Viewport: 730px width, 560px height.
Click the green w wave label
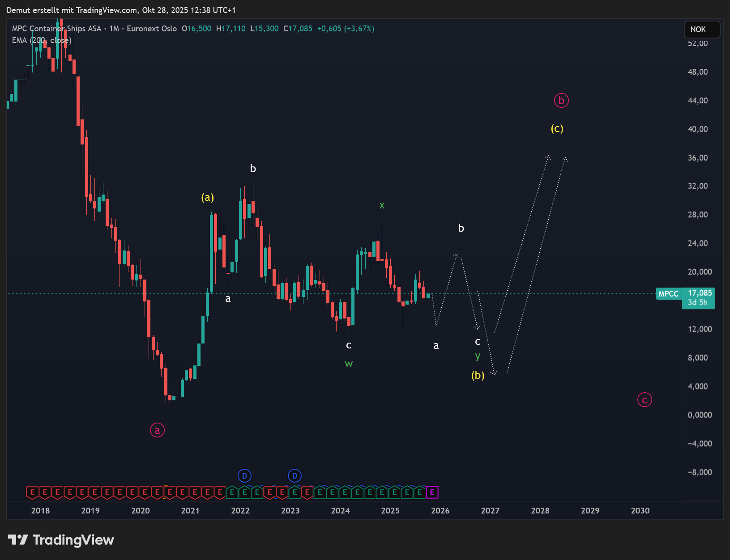click(x=349, y=364)
